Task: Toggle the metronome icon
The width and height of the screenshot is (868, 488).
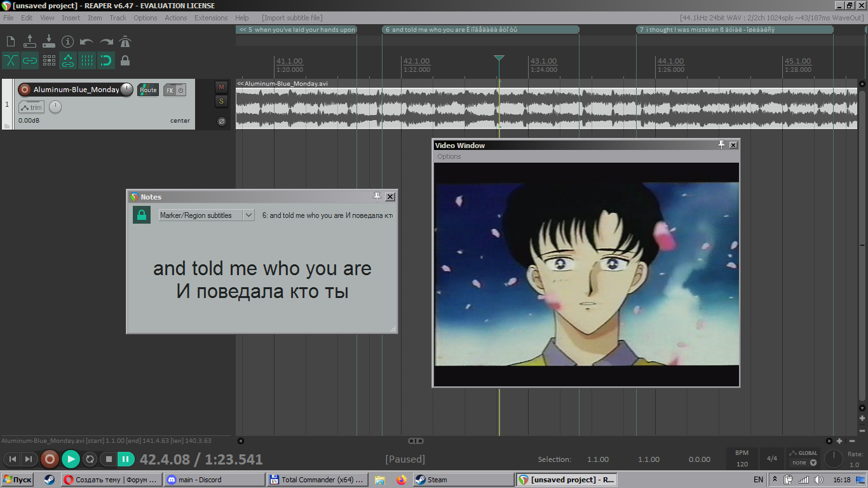Action: click(125, 42)
